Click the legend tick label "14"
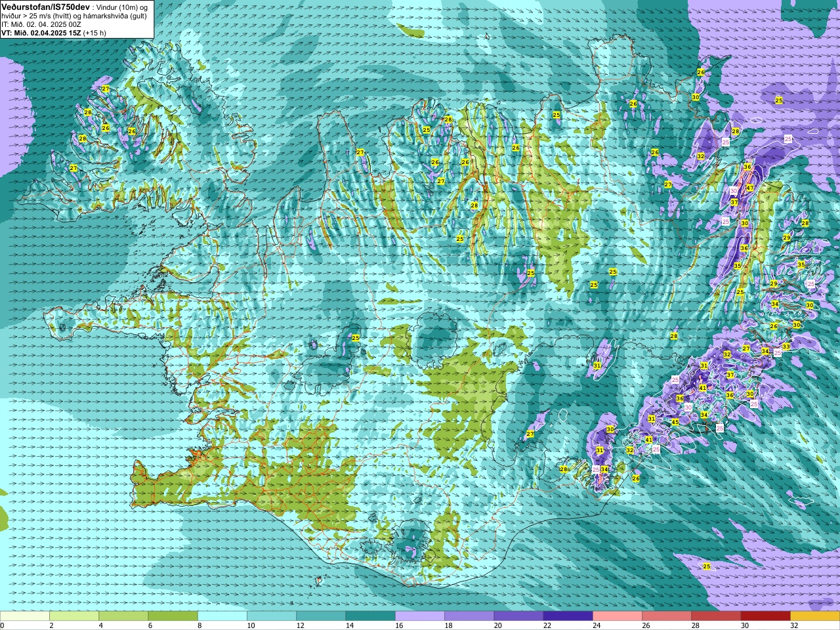 349,625
